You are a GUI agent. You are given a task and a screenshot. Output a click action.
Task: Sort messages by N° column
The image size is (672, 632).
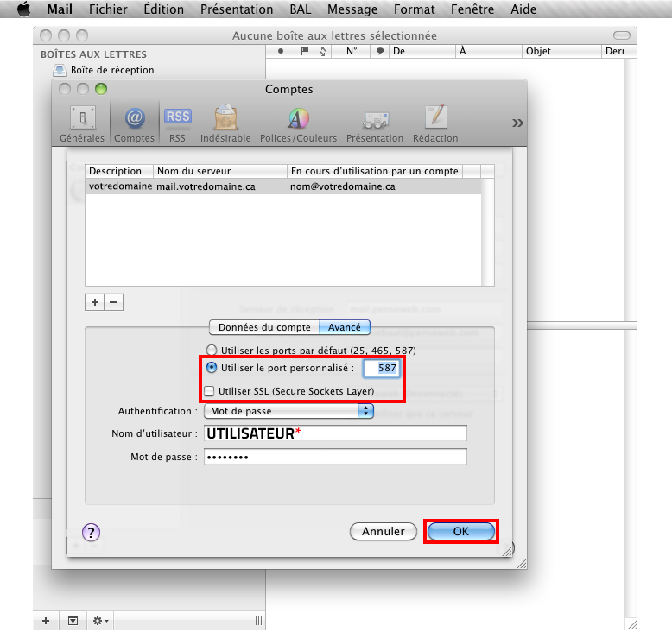351,51
